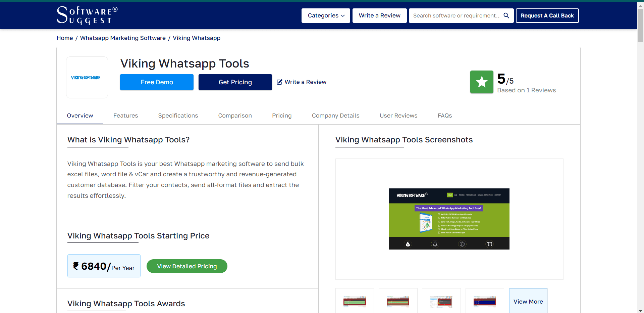
Task: Click the search magnifier icon
Action: (506, 15)
